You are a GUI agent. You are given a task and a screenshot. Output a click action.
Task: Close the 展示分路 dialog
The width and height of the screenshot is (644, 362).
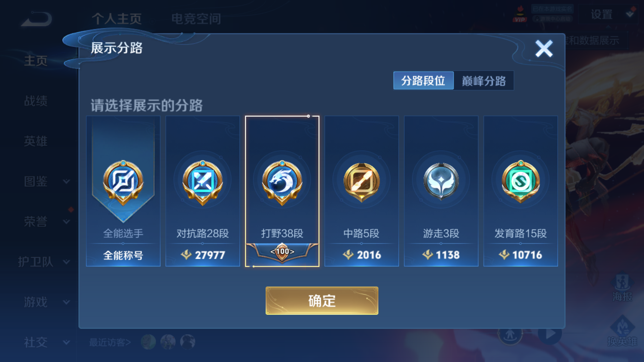[544, 49]
